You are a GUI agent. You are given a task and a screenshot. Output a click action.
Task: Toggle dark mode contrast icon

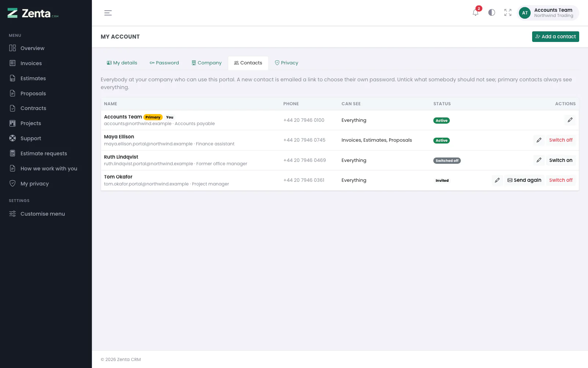click(492, 13)
